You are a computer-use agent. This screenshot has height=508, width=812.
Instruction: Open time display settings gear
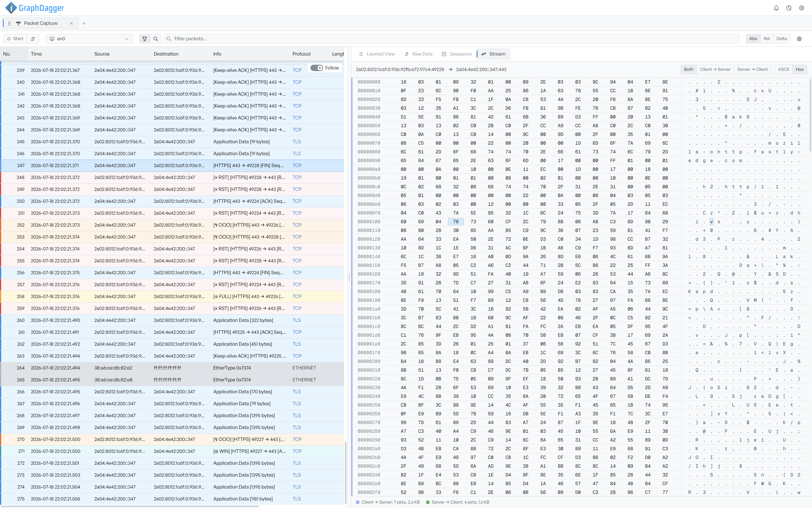point(799,39)
